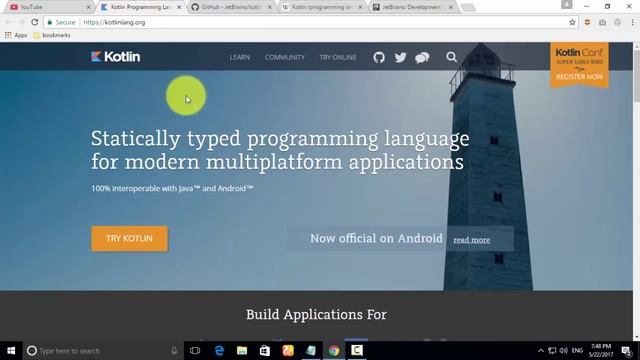
Task: Click the orange extension icon in toolbar
Action: [x=587, y=22]
